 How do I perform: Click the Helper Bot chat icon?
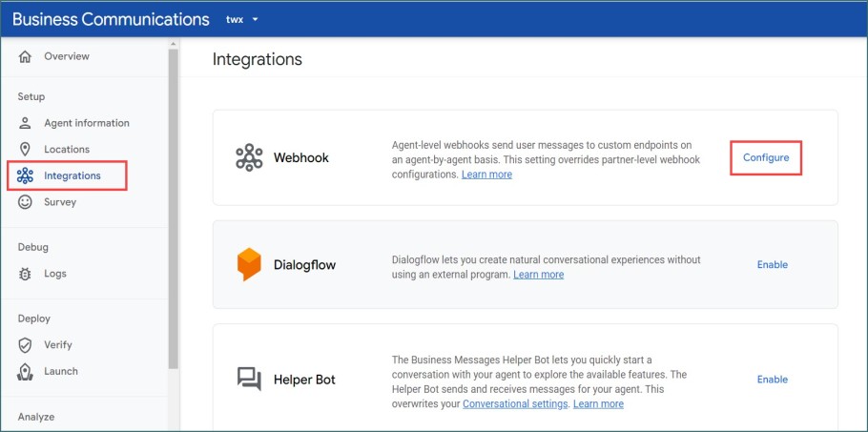[x=249, y=380]
